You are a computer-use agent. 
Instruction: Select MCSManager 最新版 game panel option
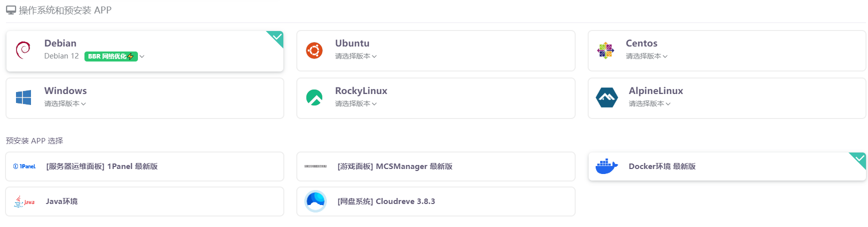tap(395, 166)
